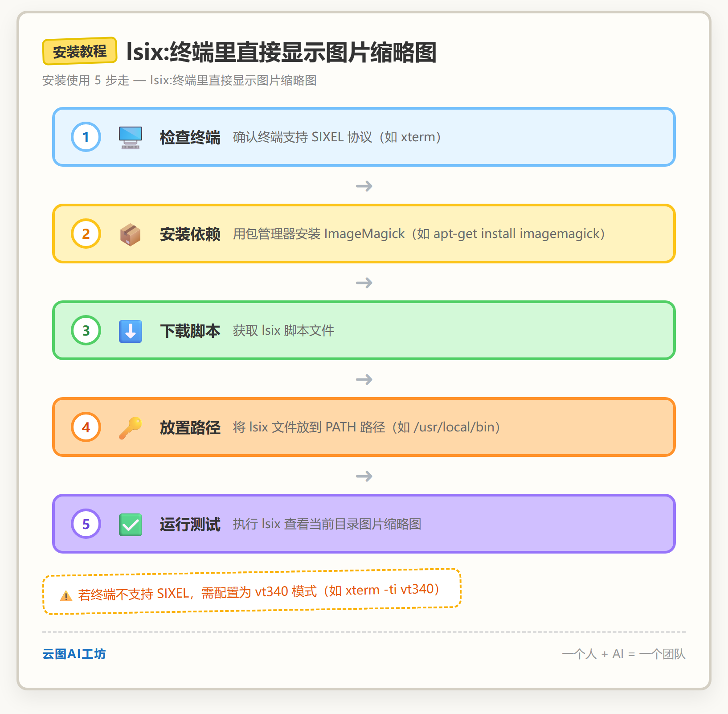Click the cardboard package icon beside 安装依赖
The height and width of the screenshot is (714, 728).
(x=131, y=234)
